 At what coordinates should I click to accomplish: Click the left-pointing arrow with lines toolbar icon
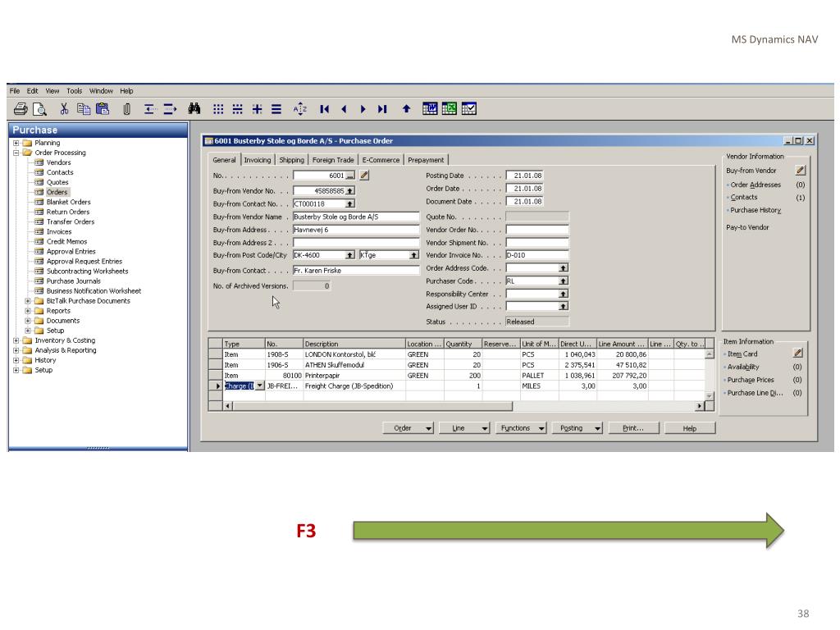pos(149,109)
